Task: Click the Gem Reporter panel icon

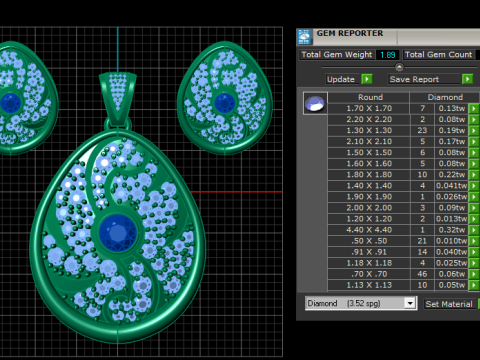Action: click(x=304, y=37)
